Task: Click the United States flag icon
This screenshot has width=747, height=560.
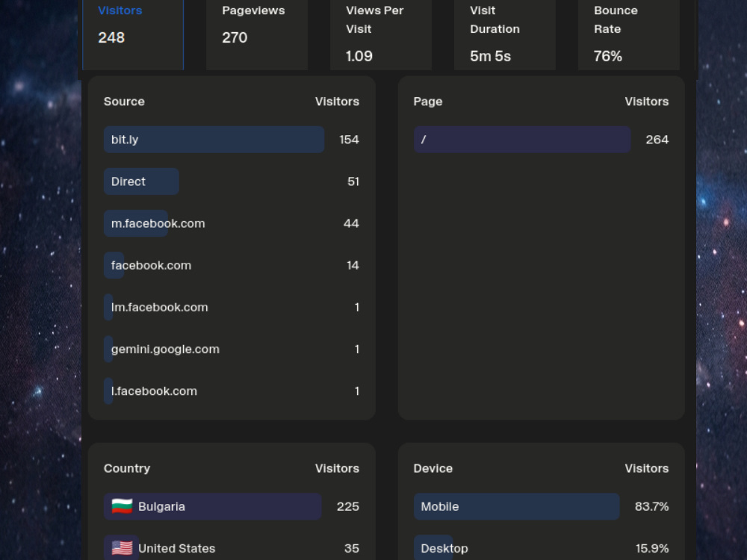Action: [x=122, y=548]
